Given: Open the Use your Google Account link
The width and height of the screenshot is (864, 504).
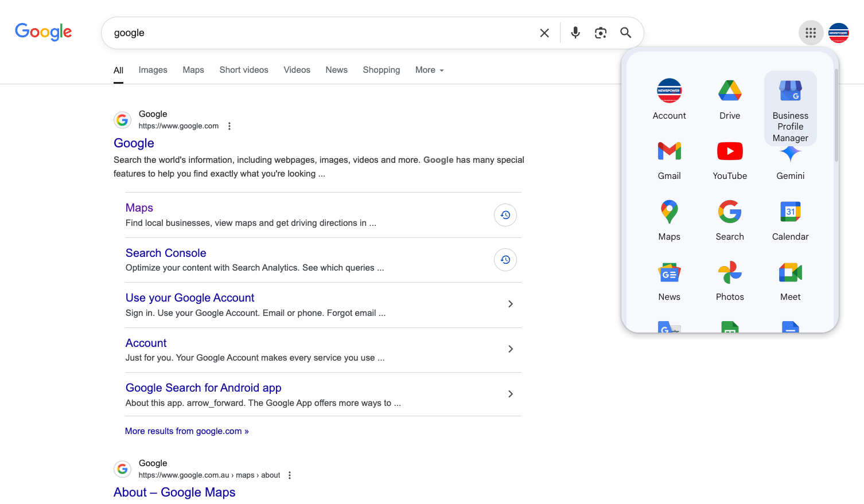Looking at the screenshot, I should coord(190,298).
